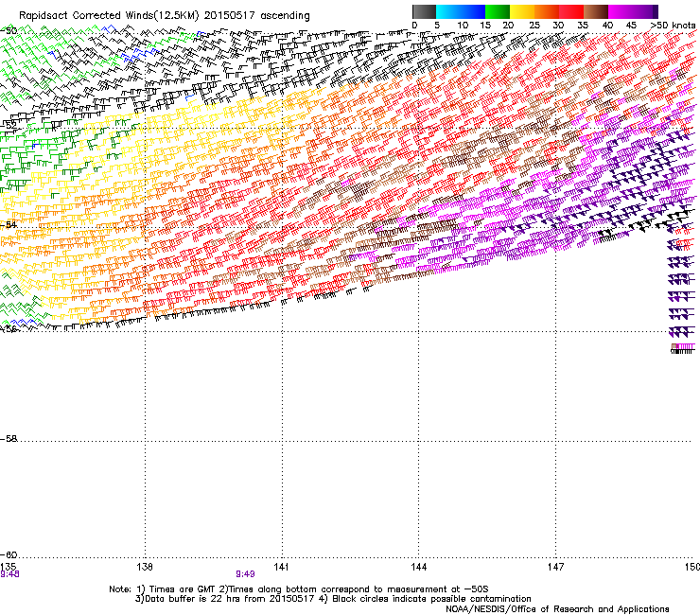Click the orange 25-30 knots legend swatch
This screenshot has height=615, width=700.
click(x=547, y=11)
